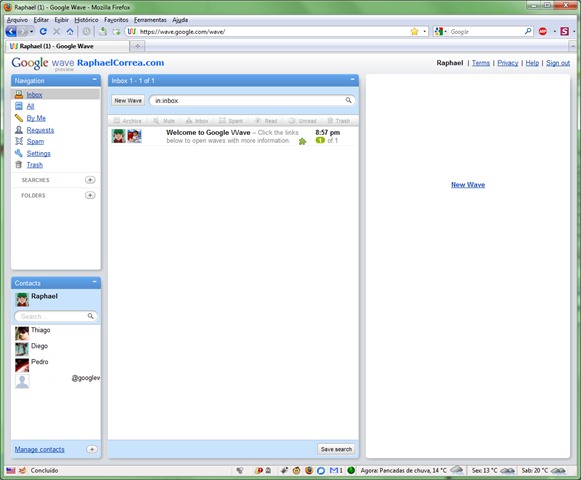This screenshot has height=480, width=581.
Task: Mark wave as Spam in toolbar
Action: [x=230, y=121]
